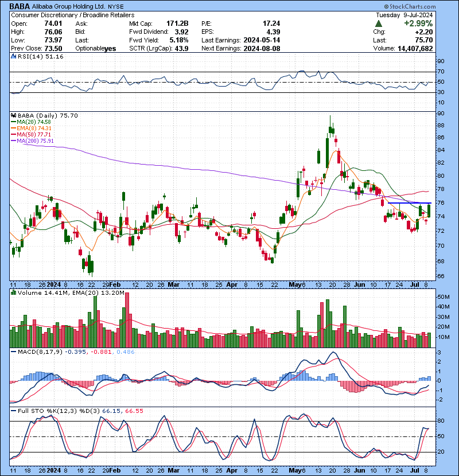This screenshot has height=476, width=459.
Task: Click the SCTR (LrgCap) value 43.9
Action: click(x=182, y=49)
